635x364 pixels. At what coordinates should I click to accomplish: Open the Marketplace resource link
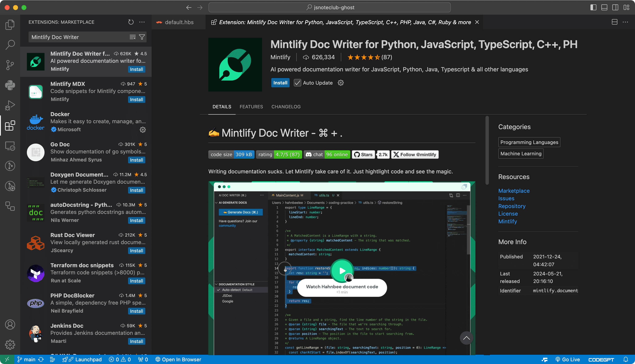click(x=514, y=191)
